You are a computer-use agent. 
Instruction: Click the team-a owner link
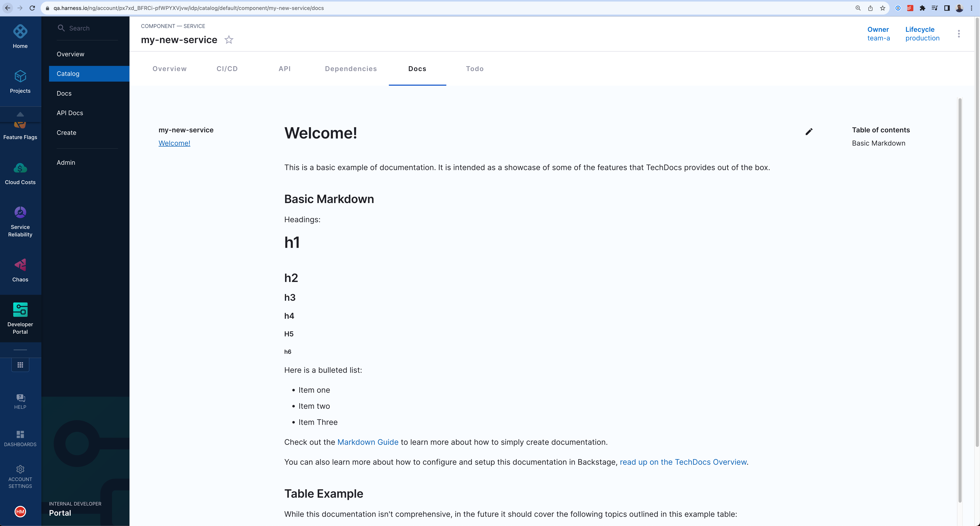tap(878, 38)
